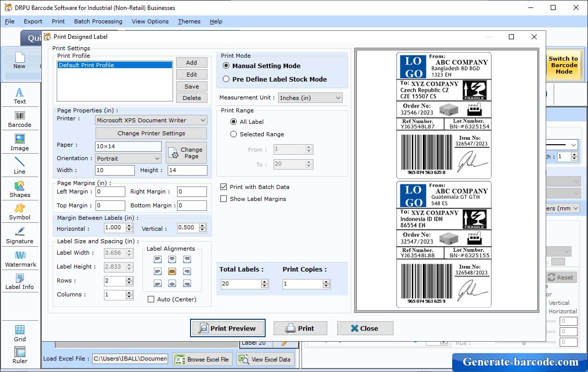This screenshot has width=588, height=372.
Task: Enable Show Label Margins checkbox
Action: [224, 199]
